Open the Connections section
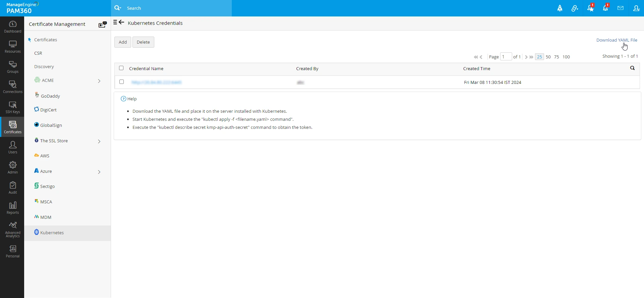This screenshot has height=298, width=644. [12, 87]
